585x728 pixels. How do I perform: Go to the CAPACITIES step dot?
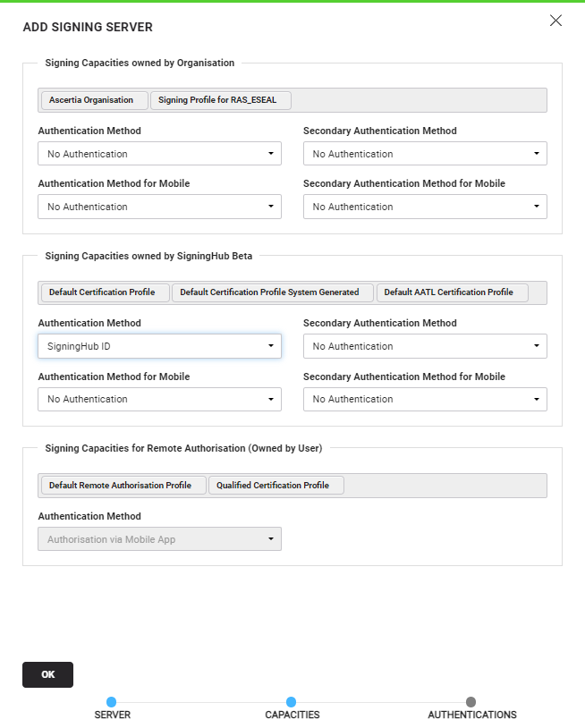tap(292, 703)
